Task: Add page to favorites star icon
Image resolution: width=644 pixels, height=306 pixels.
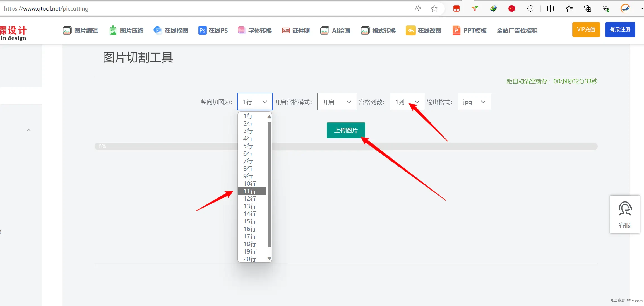Action: (434, 9)
